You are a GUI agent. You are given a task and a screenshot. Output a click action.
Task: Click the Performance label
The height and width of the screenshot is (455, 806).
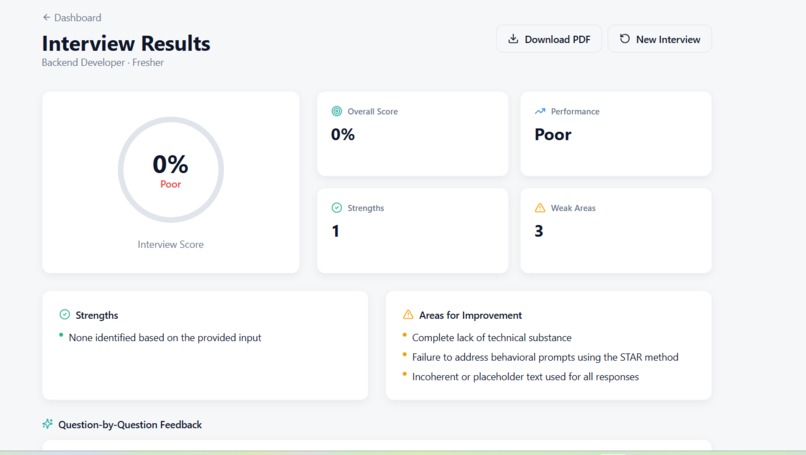tap(575, 112)
